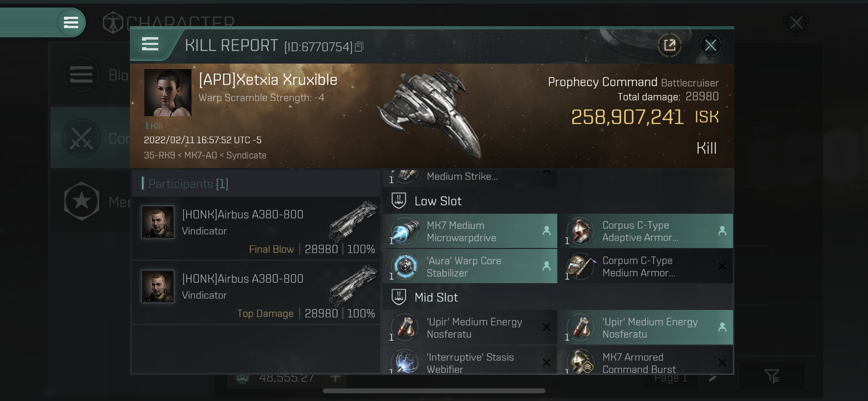Select the 'Interruptive' Stasis Webifier item
Image resolution: width=868 pixels, height=401 pixels.
(x=470, y=363)
